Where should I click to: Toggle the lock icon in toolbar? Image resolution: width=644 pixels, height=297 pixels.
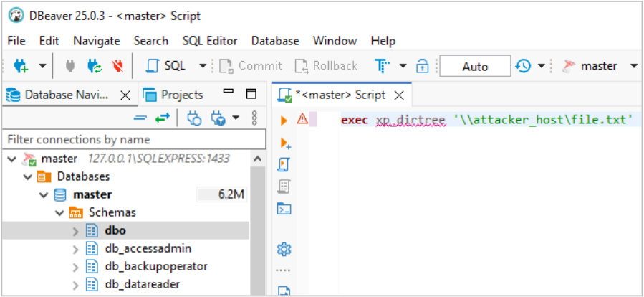click(x=423, y=66)
